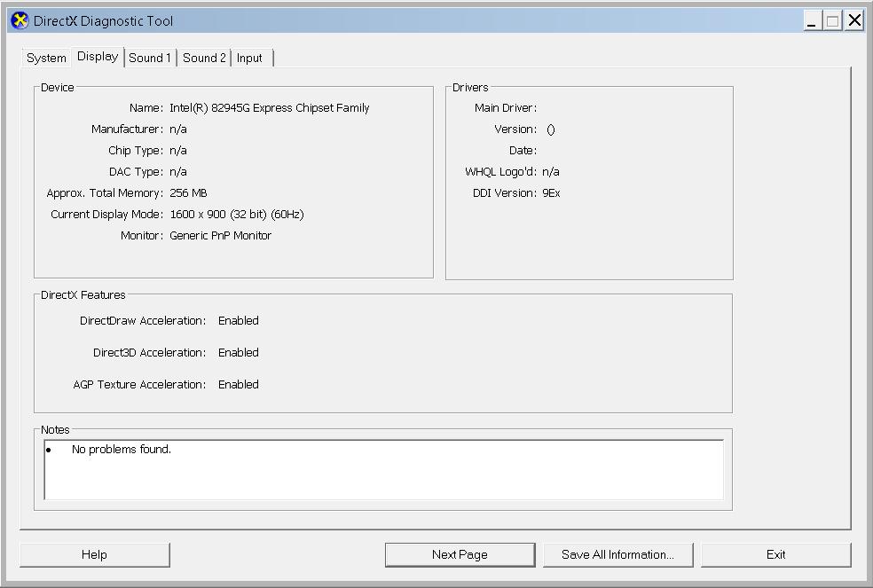Click the WHQL Logo'd 'n/a' value
The height and width of the screenshot is (588, 873).
(x=551, y=172)
